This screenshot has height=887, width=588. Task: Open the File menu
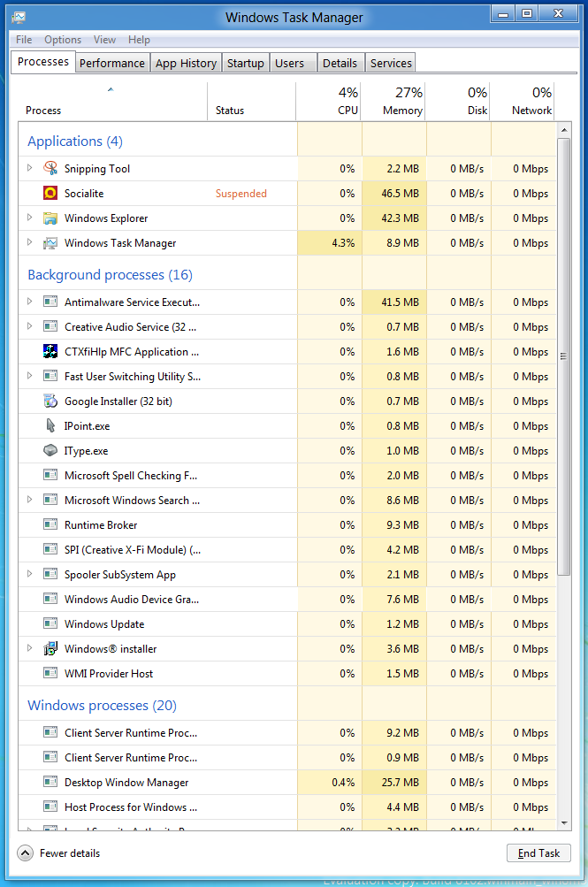coord(24,40)
